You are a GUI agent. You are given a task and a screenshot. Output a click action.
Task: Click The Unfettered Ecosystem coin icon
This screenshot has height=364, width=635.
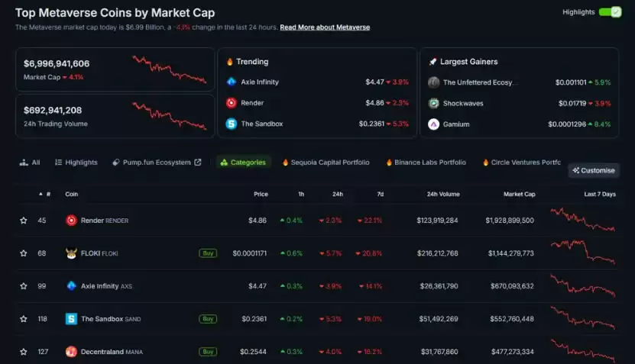pyautogui.click(x=434, y=82)
